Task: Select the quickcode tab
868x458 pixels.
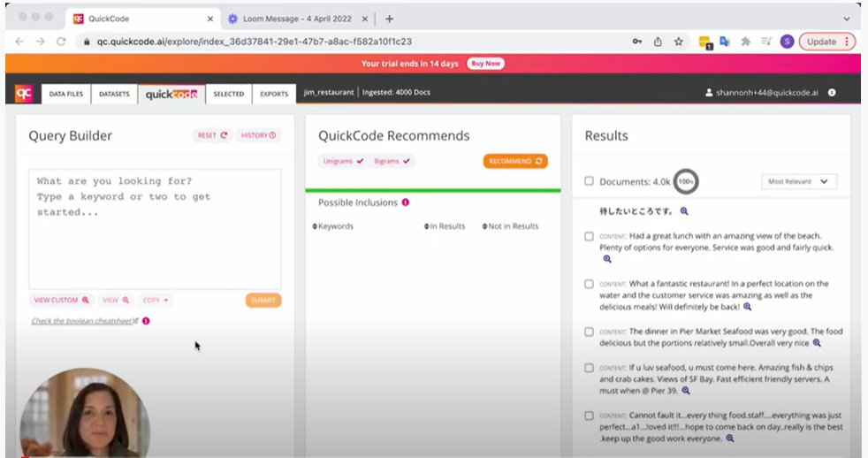Action: [x=171, y=94]
